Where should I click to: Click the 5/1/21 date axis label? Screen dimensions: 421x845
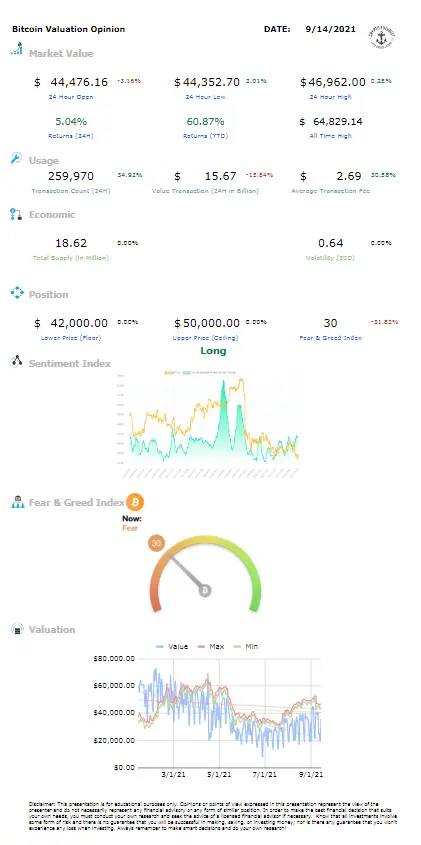220,775
